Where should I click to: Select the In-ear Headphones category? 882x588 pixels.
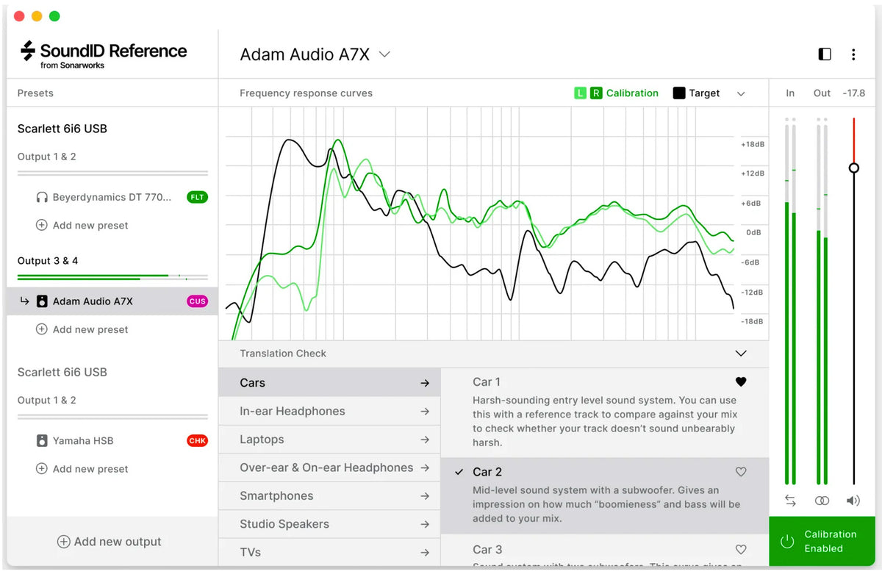[x=329, y=411]
